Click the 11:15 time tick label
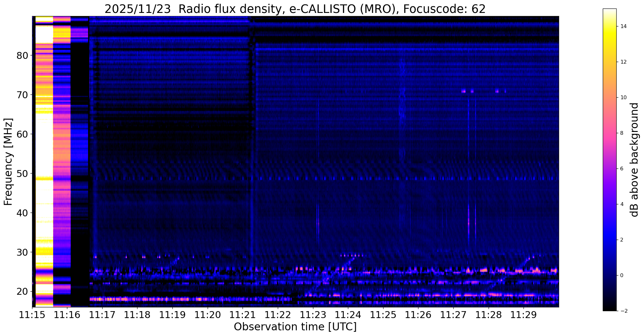 [x=32, y=315]
